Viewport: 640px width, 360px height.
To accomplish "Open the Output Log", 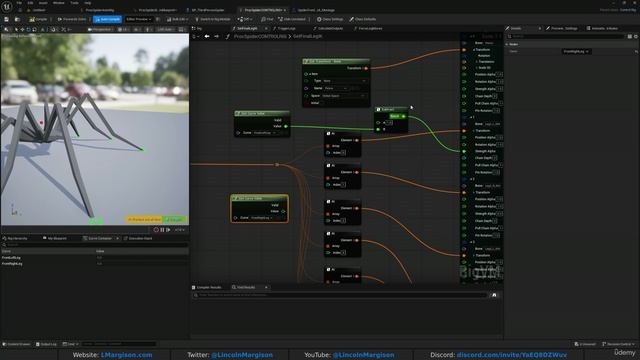I will (46, 344).
